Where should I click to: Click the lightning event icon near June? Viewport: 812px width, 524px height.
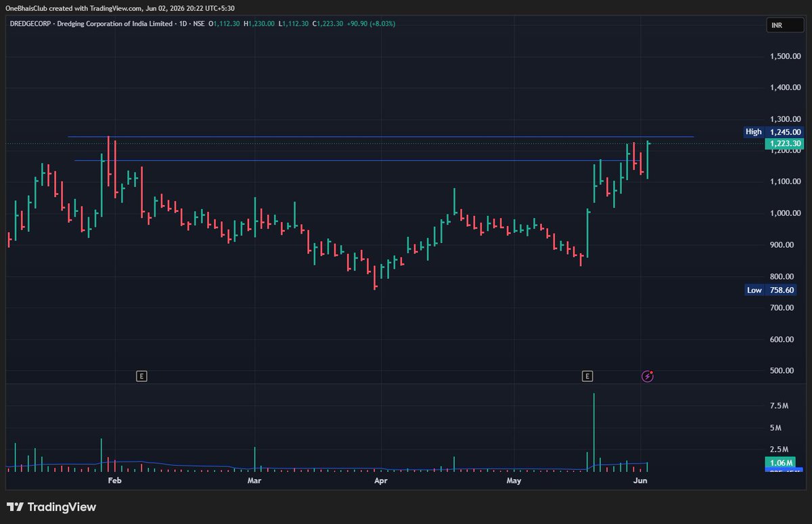point(648,375)
